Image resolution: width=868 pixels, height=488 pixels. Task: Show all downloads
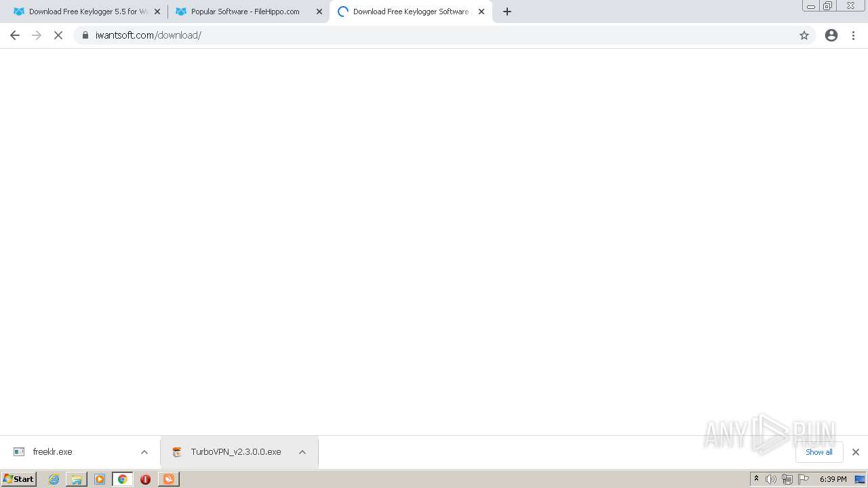point(819,452)
